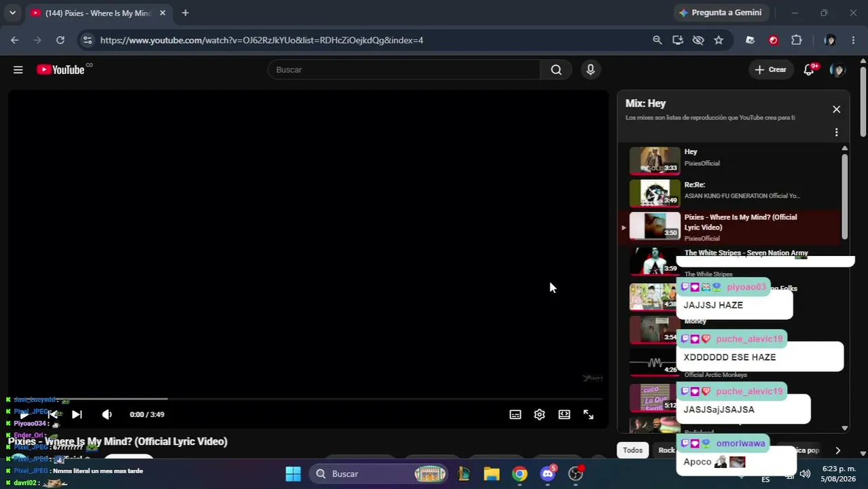Open Discord from the taskbar
The width and height of the screenshot is (868, 489).
tap(548, 474)
